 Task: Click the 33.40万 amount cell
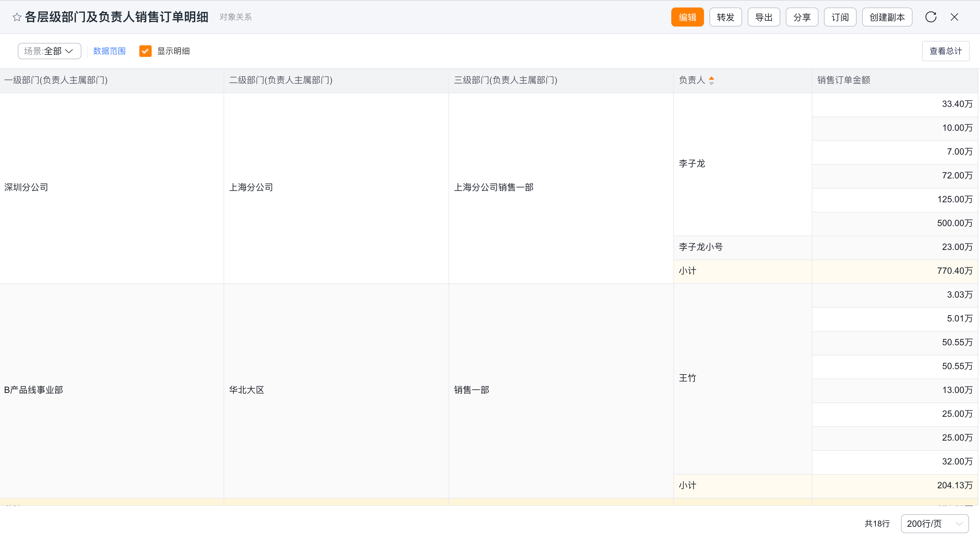895,104
